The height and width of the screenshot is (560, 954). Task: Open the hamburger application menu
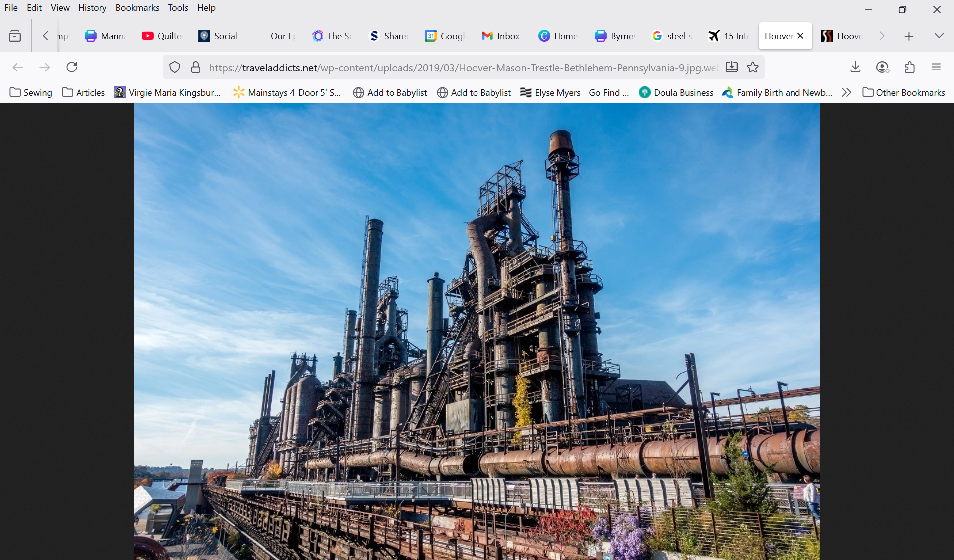click(x=936, y=67)
